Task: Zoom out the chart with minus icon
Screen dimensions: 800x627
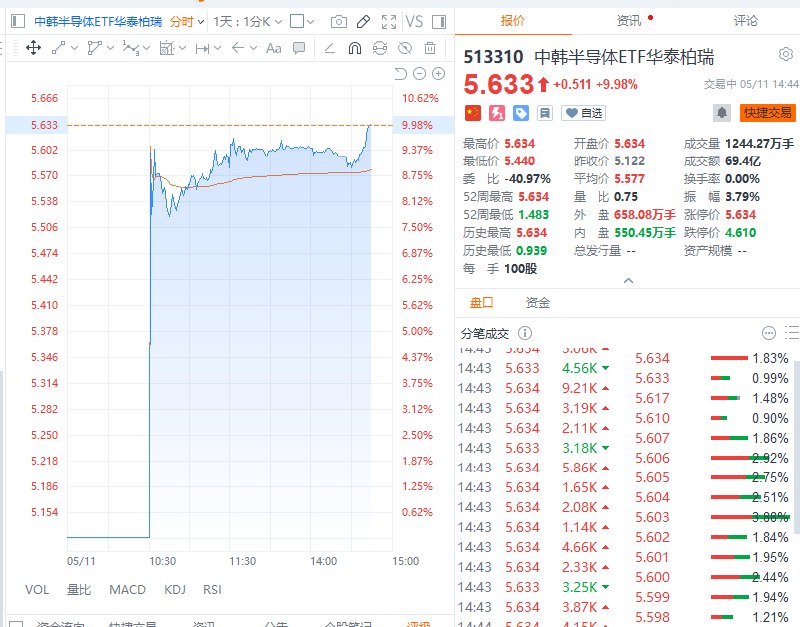Action: click(x=419, y=74)
